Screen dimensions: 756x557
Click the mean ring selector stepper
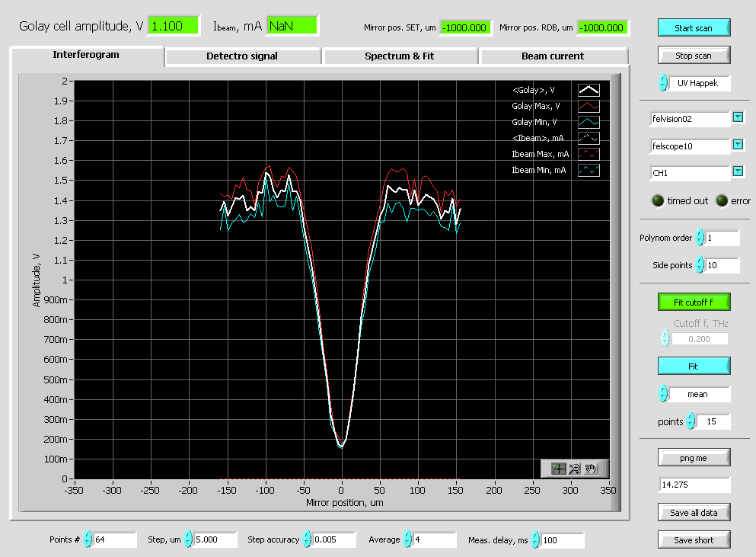click(x=663, y=394)
